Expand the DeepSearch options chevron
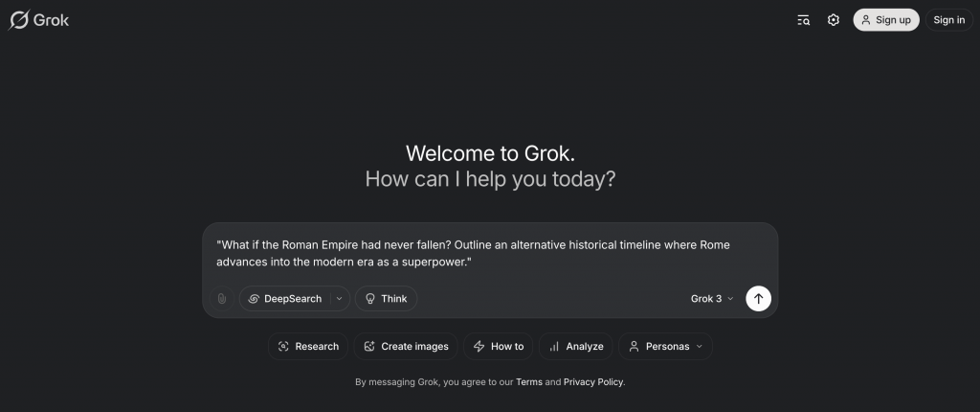This screenshot has height=412, width=980. tap(340, 299)
